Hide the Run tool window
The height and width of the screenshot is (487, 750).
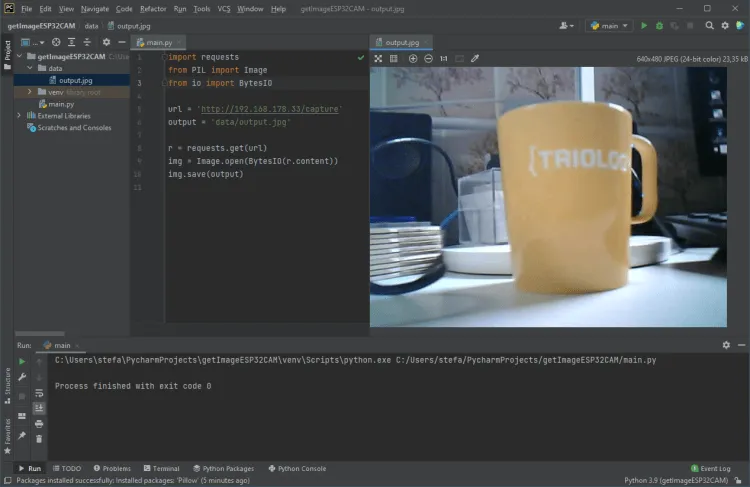[x=741, y=345]
